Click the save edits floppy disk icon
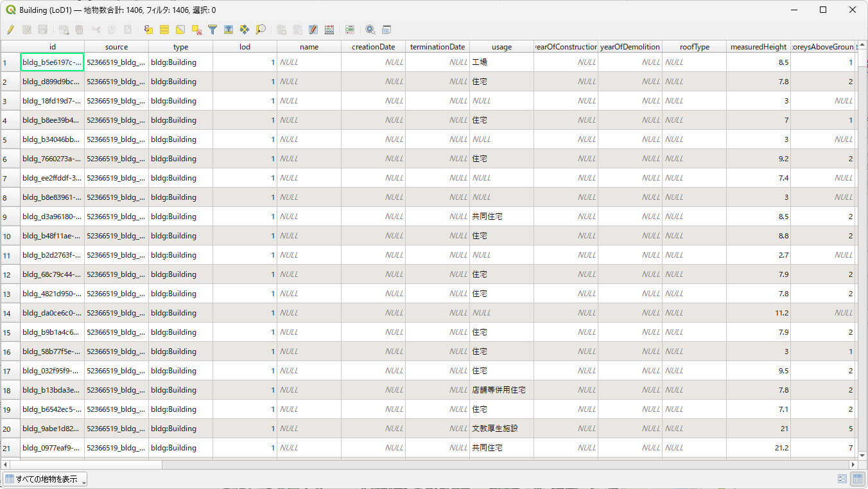Screen dimensions: 868x489 42,30
